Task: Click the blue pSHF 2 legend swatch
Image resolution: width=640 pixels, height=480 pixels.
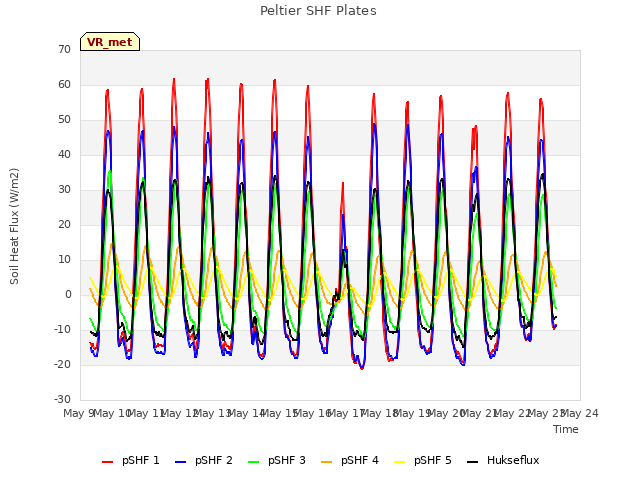Action: (x=180, y=462)
